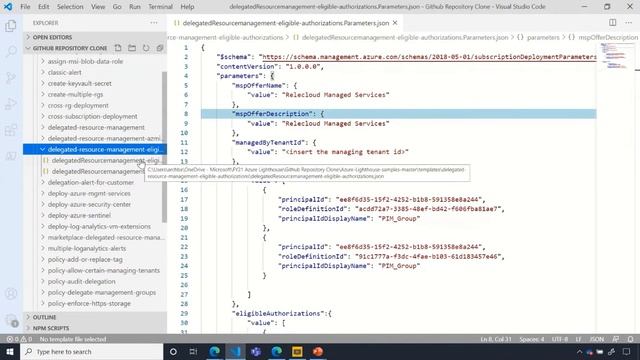Change UTF-8 encoding in status bar
640x360 pixels.
560,339
